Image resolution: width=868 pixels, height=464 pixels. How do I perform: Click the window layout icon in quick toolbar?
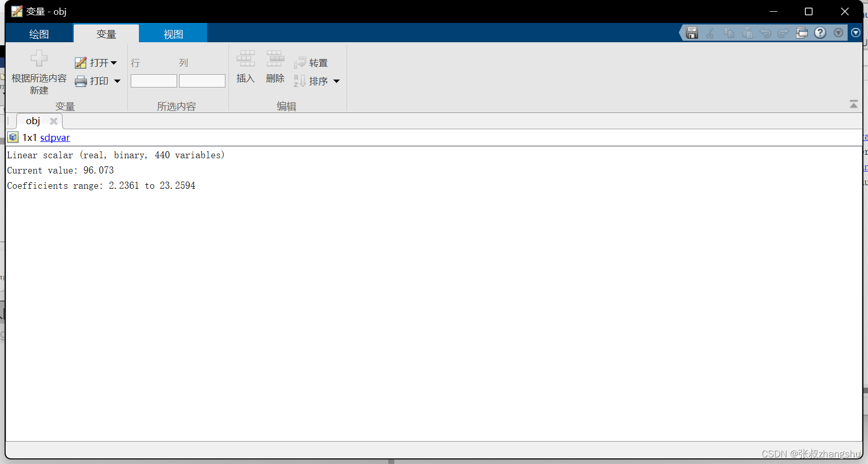click(x=802, y=33)
